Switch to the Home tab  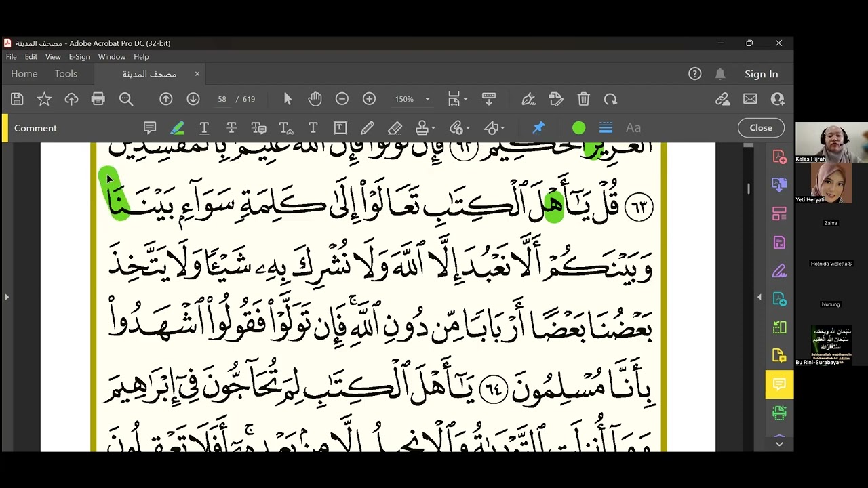(x=24, y=74)
